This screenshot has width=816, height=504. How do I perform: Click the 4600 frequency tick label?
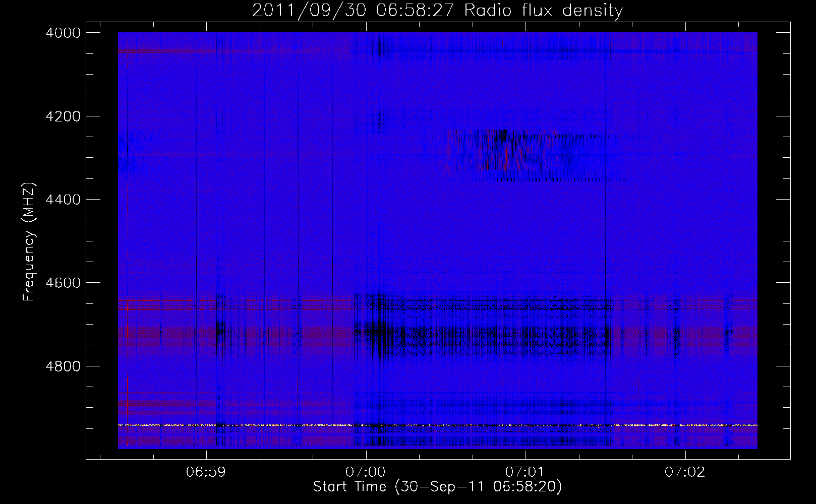[x=63, y=283]
